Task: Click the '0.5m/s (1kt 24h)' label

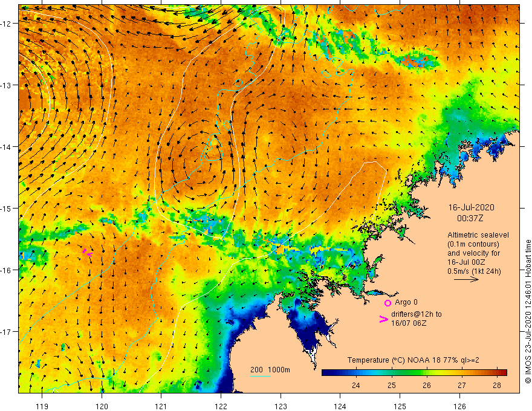Action: pos(473,271)
